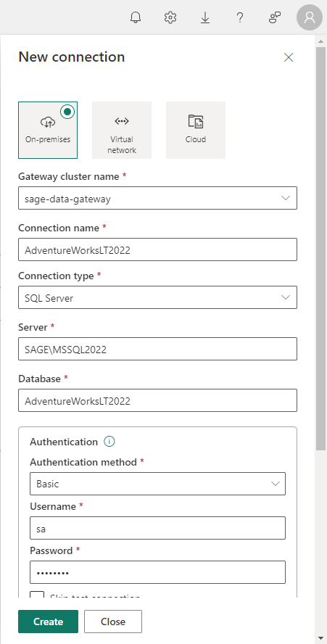Choose the Virtual network option

click(122, 131)
